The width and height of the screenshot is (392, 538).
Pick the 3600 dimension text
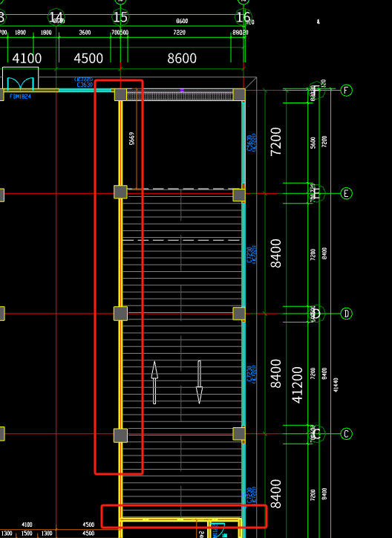click(85, 33)
